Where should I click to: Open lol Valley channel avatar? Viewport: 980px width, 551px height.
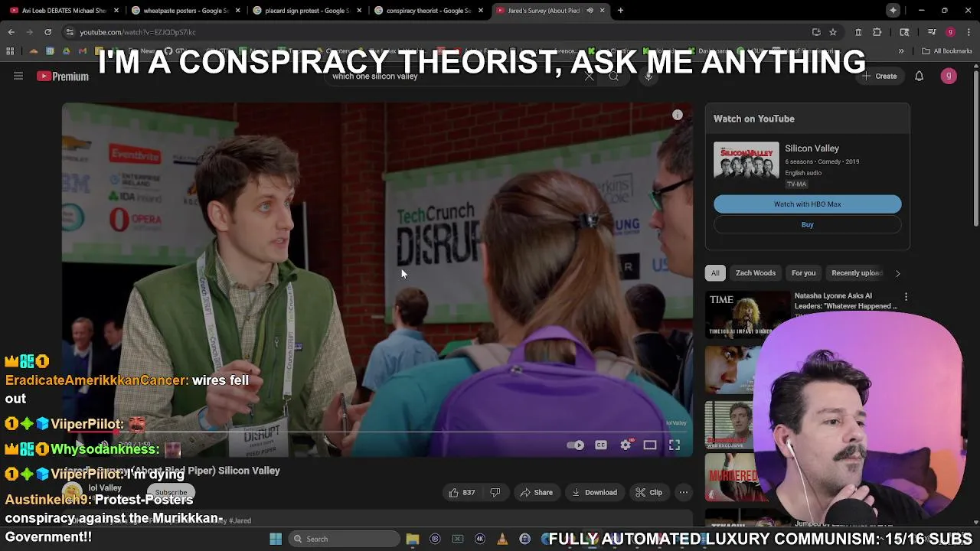click(72, 492)
